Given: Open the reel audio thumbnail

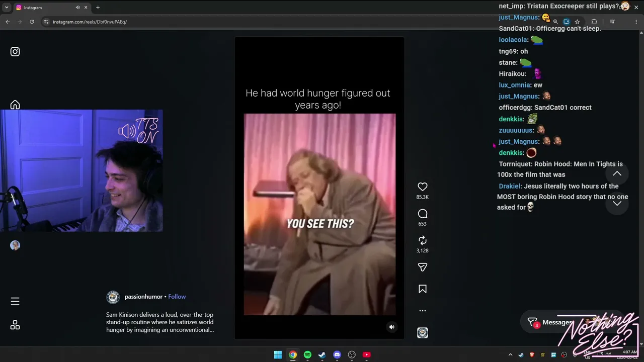Looking at the screenshot, I should point(423,333).
